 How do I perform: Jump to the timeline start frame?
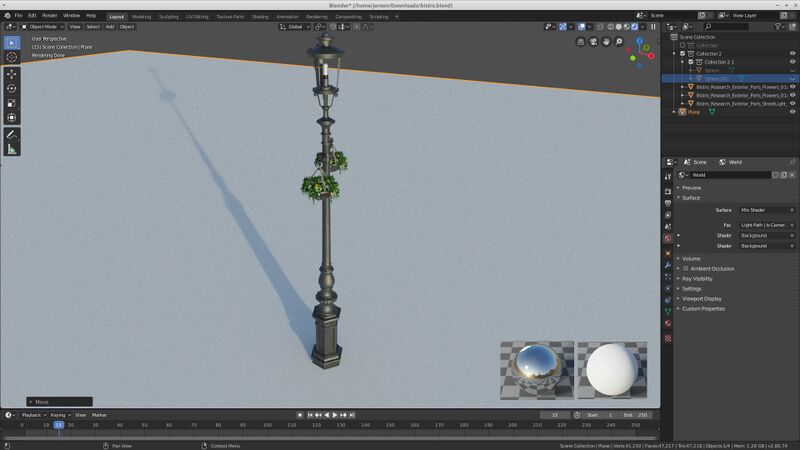point(310,415)
